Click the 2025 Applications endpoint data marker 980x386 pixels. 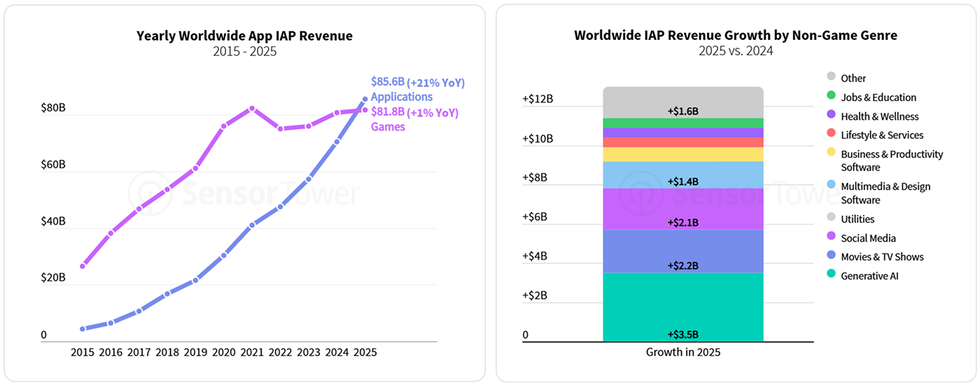[x=365, y=99]
